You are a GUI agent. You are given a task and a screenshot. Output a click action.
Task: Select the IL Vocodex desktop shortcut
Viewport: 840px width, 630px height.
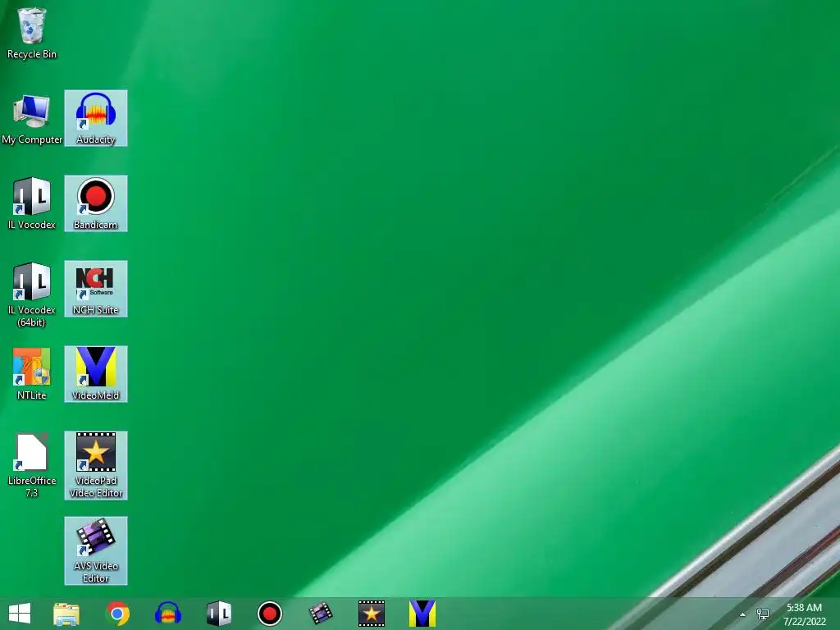point(32,204)
